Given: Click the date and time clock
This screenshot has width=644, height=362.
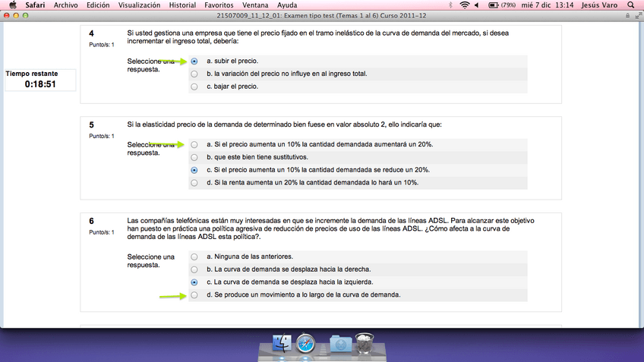Looking at the screenshot, I should 548,5.
